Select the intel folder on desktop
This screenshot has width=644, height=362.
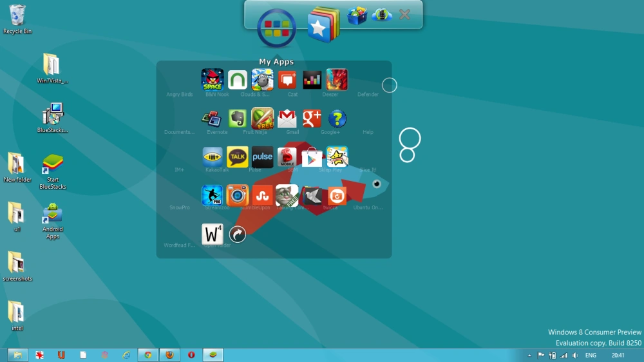(17, 316)
